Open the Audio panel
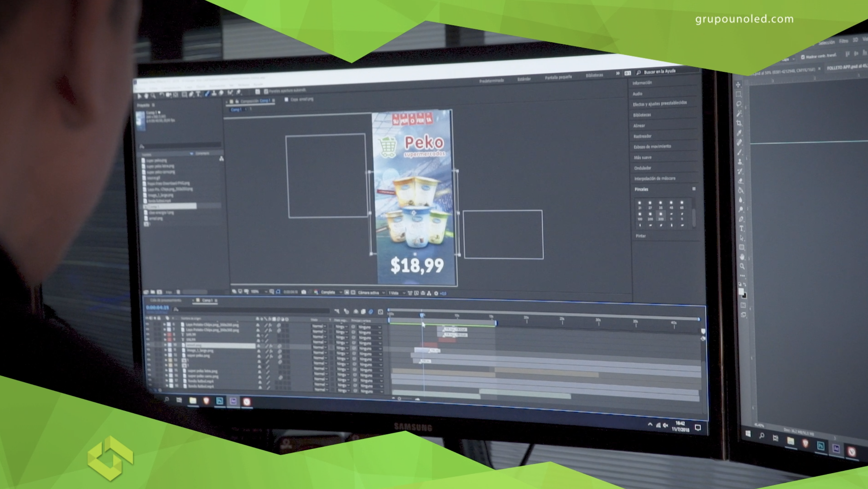The width and height of the screenshot is (868, 489). coord(637,94)
